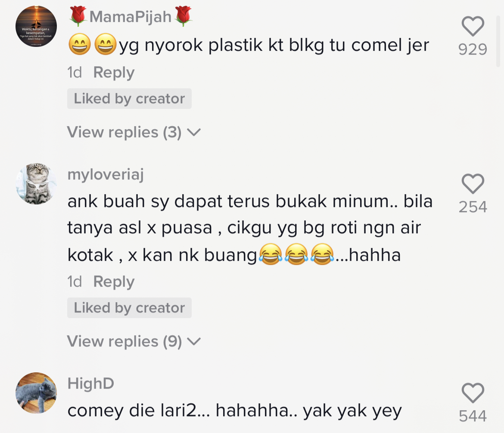Click Liked by creator badge under MamaPijah
The image size is (504, 433).
coord(129,99)
